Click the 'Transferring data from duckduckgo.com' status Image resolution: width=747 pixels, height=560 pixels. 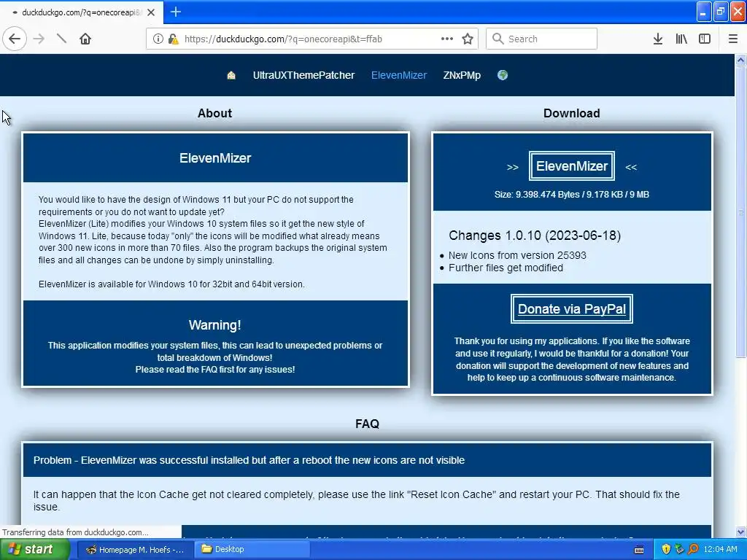75,532
